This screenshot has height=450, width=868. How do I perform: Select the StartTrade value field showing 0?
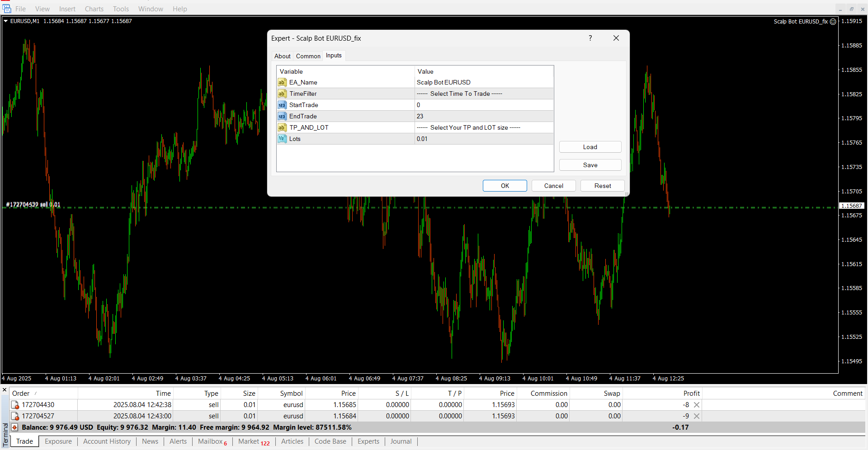tap(484, 105)
